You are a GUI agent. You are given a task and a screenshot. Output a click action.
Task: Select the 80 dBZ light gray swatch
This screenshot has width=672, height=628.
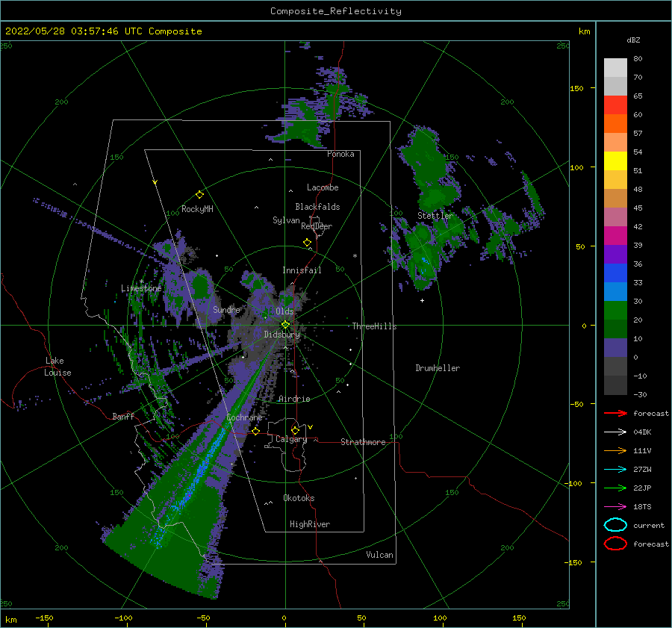pos(615,67)
